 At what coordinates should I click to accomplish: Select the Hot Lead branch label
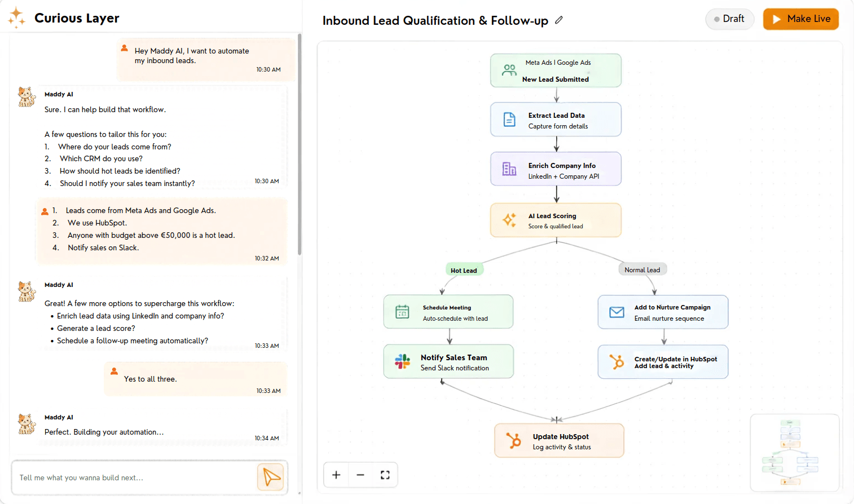(x=464, y=271)
